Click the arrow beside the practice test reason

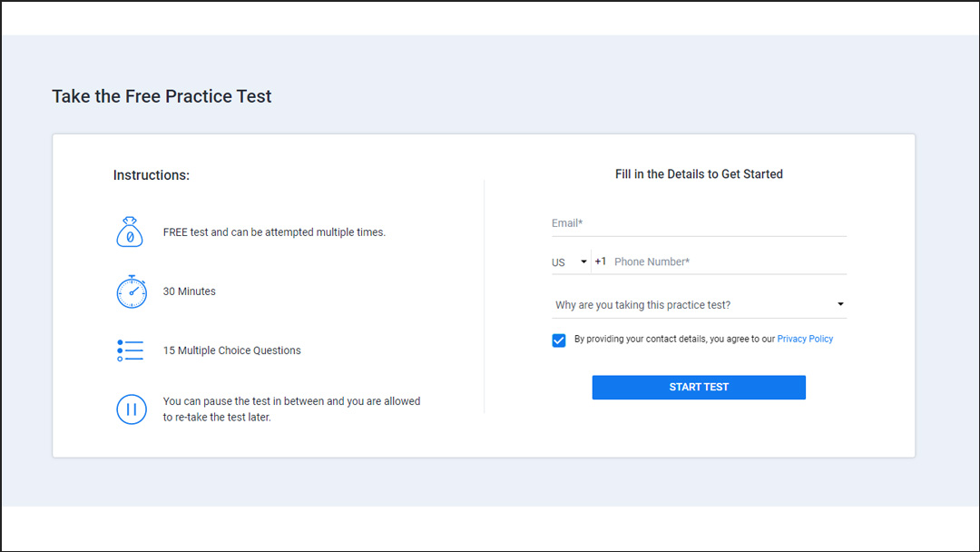[840, 305]
